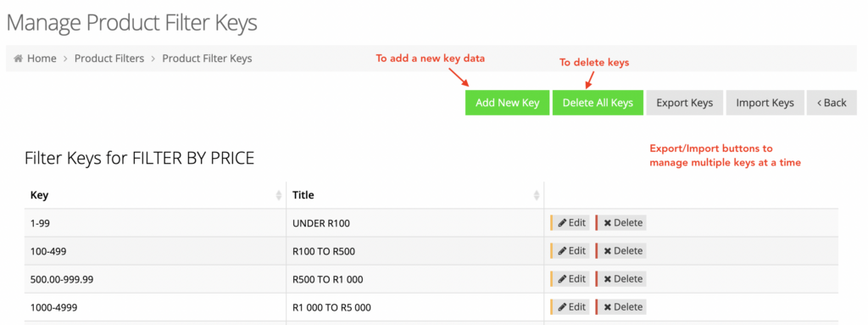The image size is (868, 325).
Task: Open the Home breadcrumb link
Action: tap(42, 59)
